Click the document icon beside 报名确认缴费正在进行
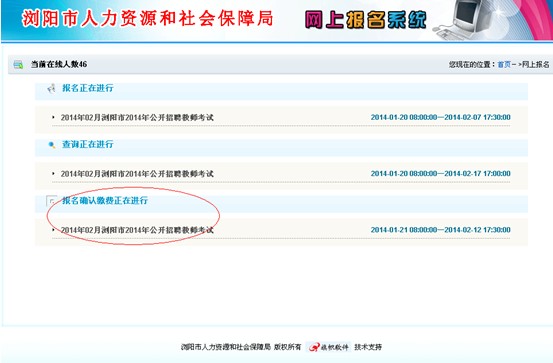Screen dimensions: 553x363 (51, 201)
